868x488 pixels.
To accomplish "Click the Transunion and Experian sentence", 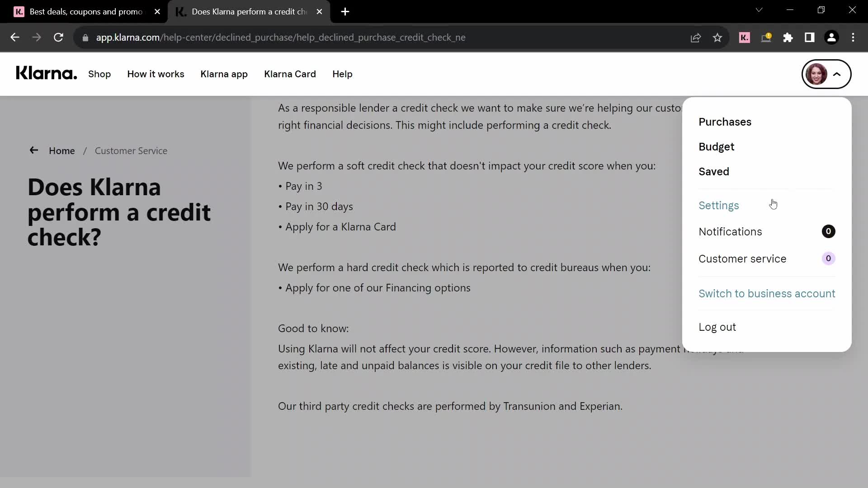I will point(450,406).
